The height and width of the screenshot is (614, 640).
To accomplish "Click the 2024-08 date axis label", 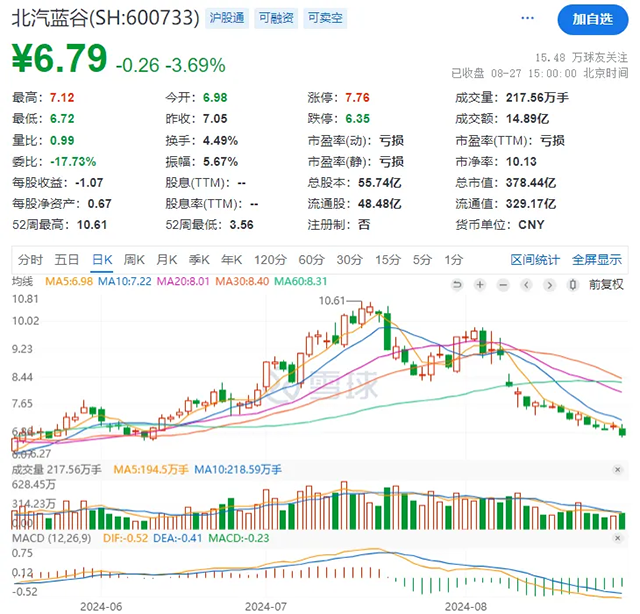I will click(466, 607).
